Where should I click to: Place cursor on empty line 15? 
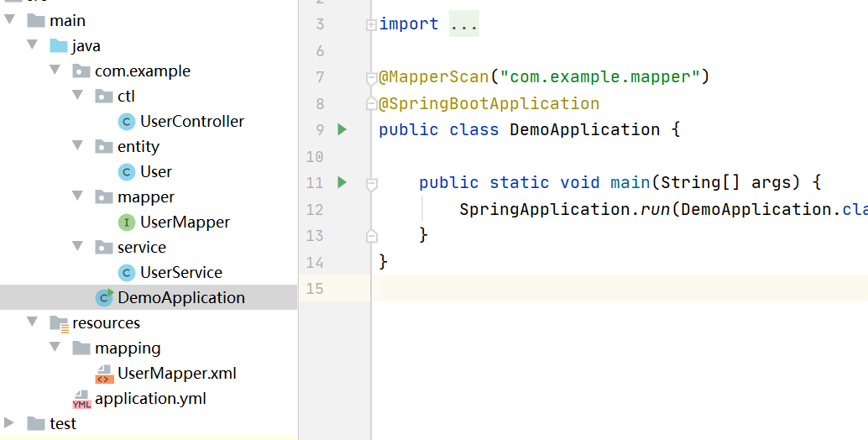(x=620, y=288)
